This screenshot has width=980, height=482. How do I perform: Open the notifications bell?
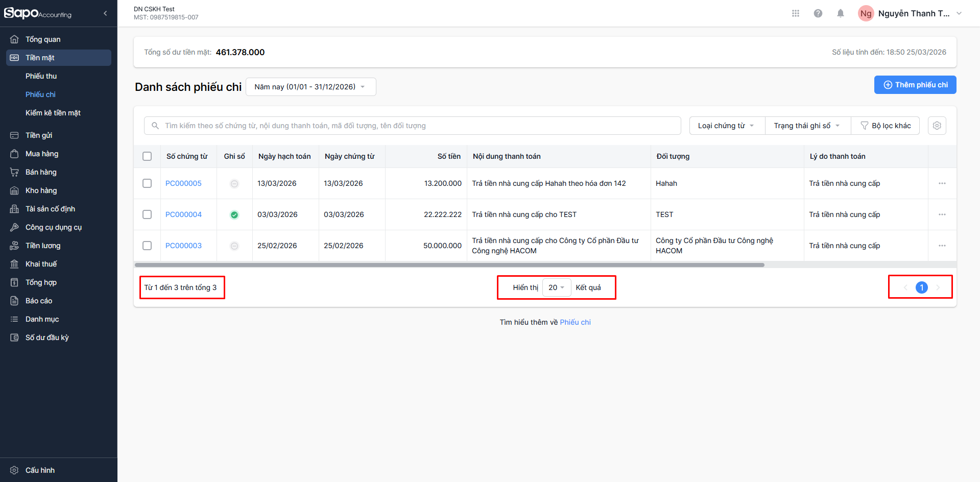[x=840, y=13]
